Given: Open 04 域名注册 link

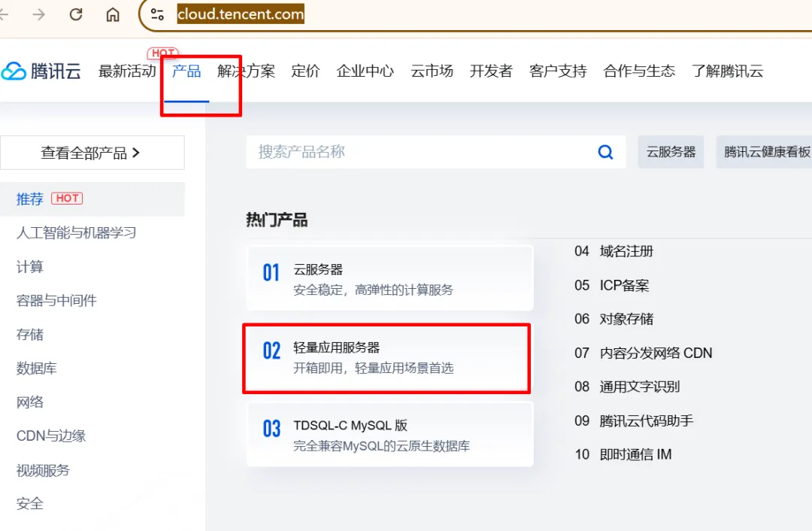Looking at the screenshot, I should [x=614, y=251].
